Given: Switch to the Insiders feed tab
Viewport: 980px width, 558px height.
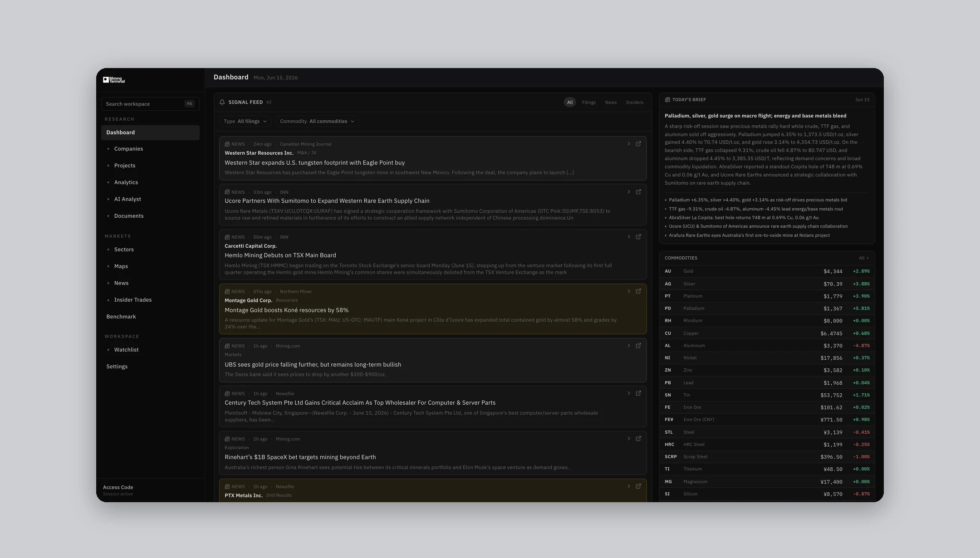Looking at the screenshot, I should point(635,103).
